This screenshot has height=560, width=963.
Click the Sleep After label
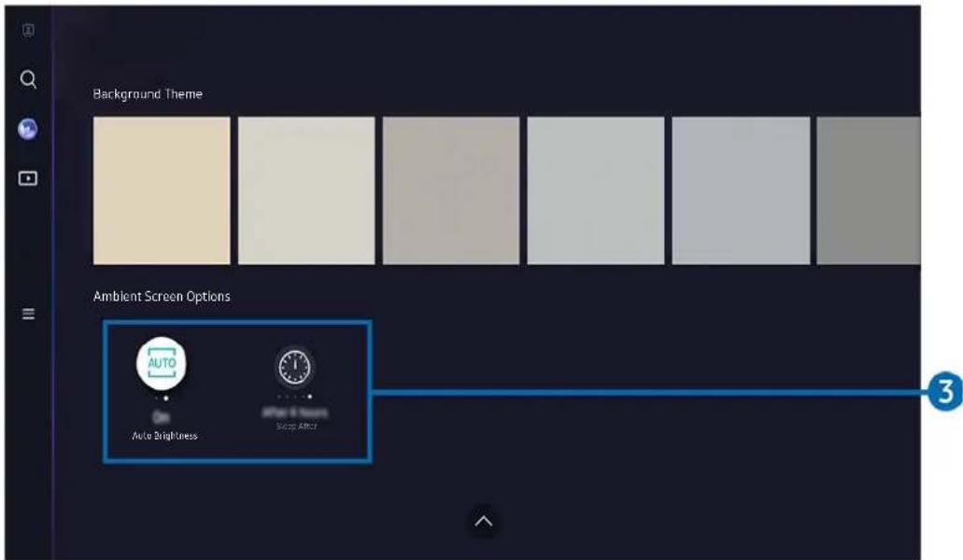pyautogui.click(x=297, y=426)
